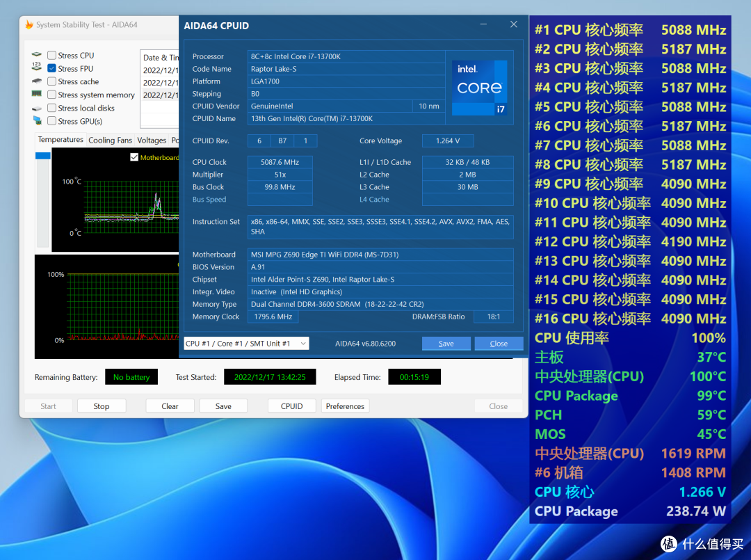Screen dimensions: 751x560
Task: Enable the Stress GPU(s) checkbox
Action: click(x=51, y=121)
